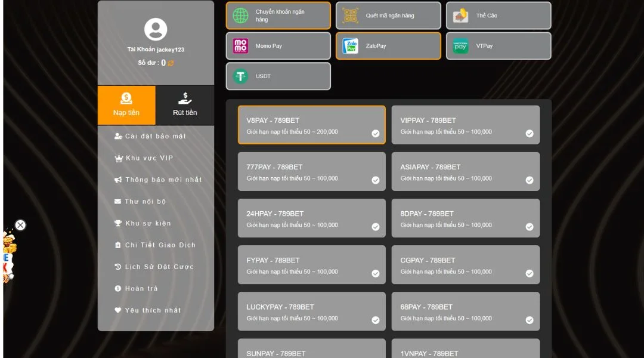
Task: Switch to the Rút tiền tab
Action: coord(185,105)
